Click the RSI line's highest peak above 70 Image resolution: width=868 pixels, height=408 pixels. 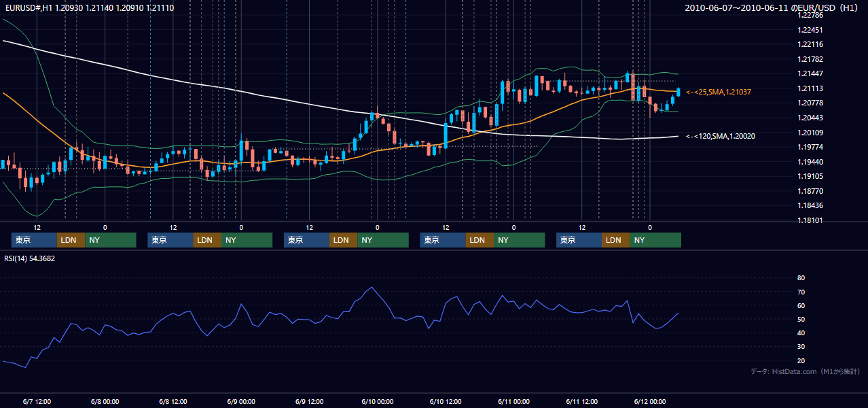(x=371, y=288)
